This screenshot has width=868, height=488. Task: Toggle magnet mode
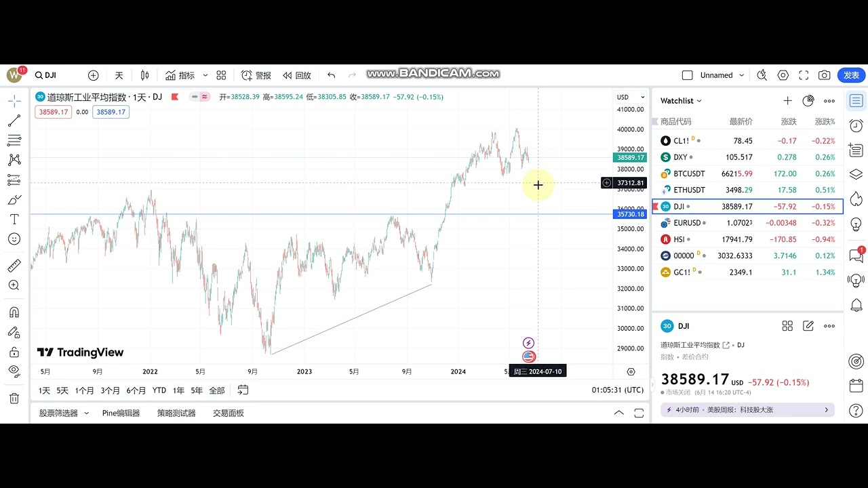point(14,312)
